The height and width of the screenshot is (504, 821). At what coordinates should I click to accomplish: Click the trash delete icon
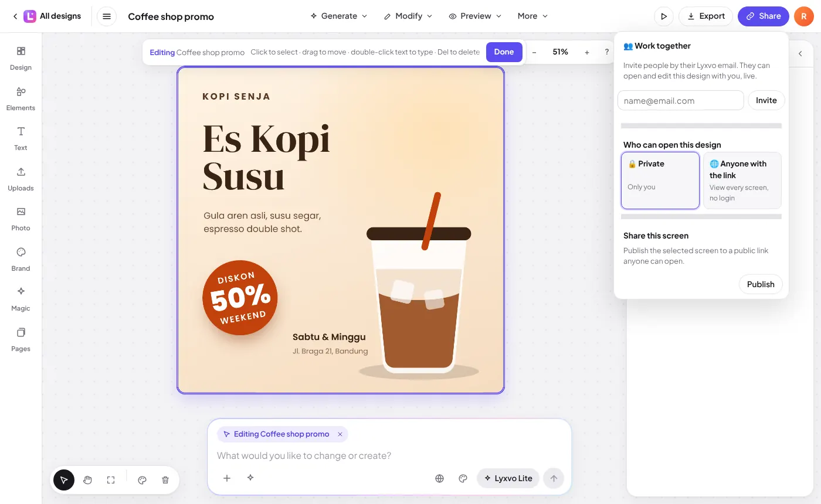(x=165, y=480)
